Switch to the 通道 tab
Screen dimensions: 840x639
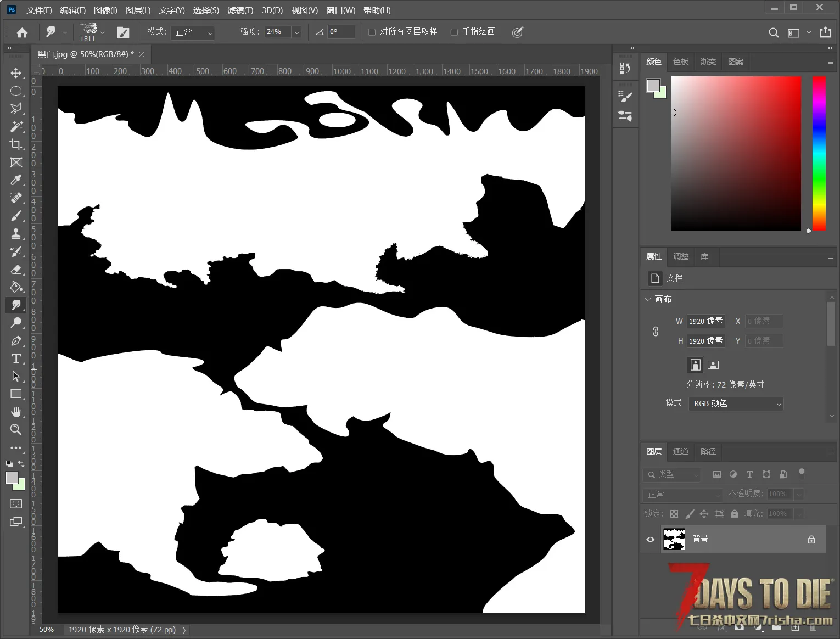click(681, 451)
